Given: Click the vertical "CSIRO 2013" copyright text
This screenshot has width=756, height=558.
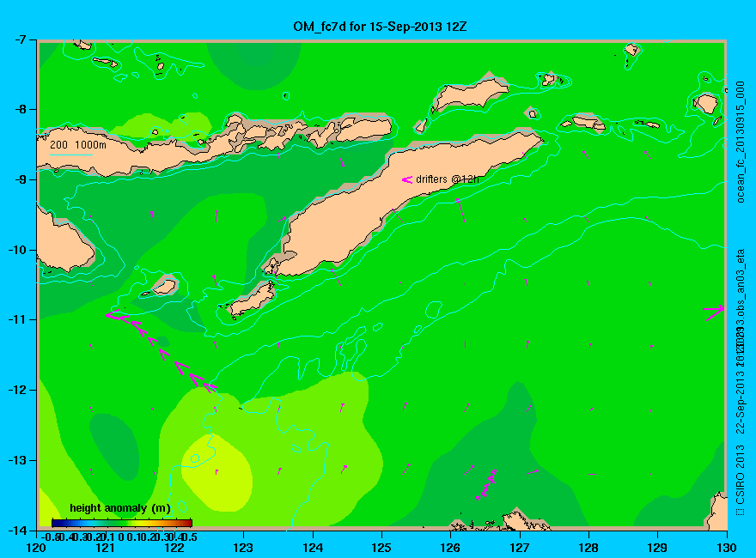Looking at the screenshot, I should [x=741, y=474].
